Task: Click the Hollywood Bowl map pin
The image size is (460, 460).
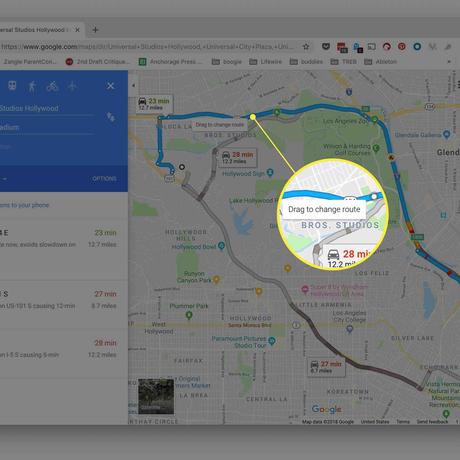Action: pos(221,246)
